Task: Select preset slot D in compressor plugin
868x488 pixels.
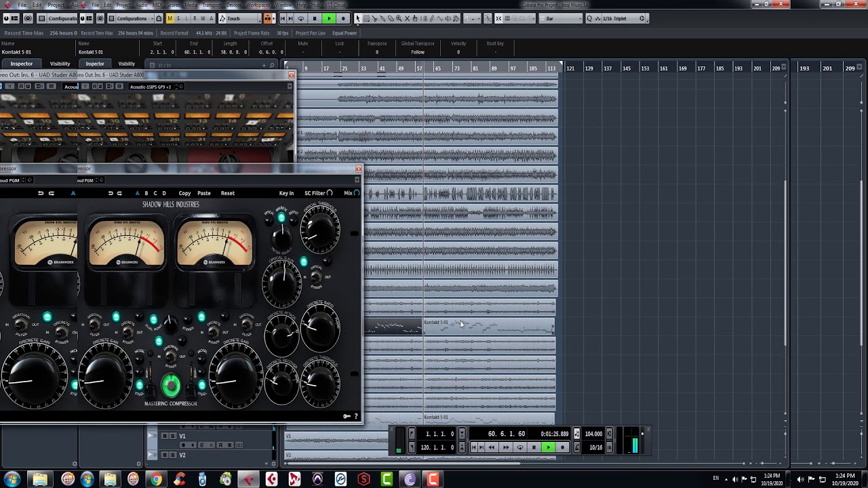Action: pyautogui.click(x=163, y=193)
